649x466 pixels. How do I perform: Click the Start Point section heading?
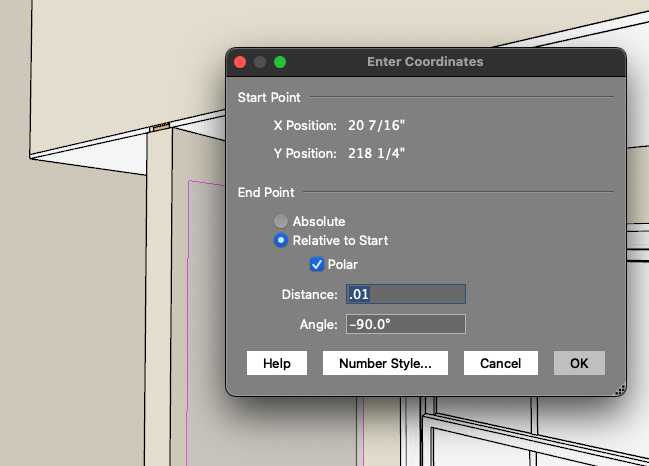(x=269, y=98)
